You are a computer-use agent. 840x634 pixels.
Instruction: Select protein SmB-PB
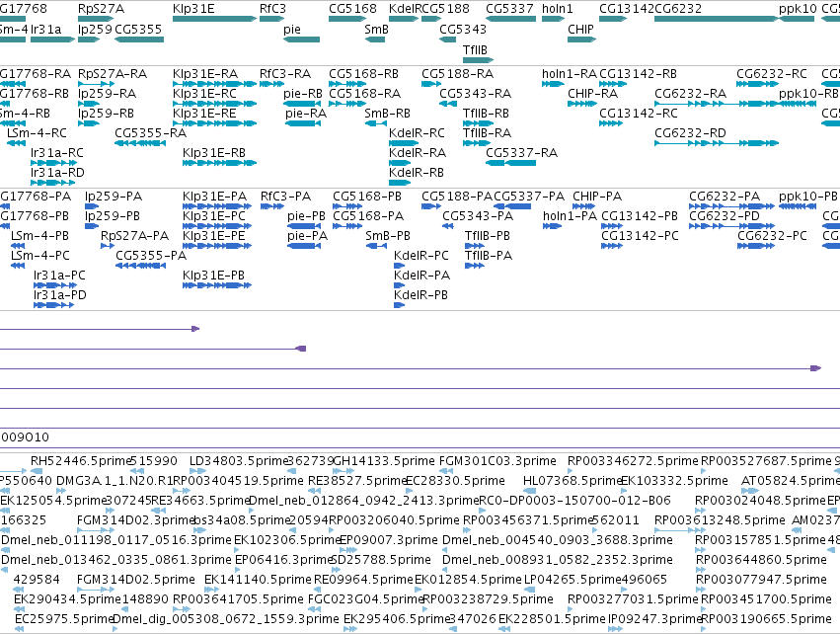[376, 246]
